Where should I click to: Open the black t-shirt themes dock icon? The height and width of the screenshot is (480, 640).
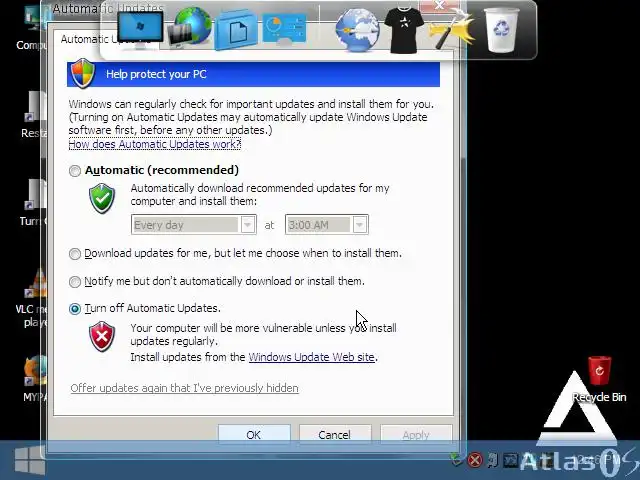[x=404, y=29]
